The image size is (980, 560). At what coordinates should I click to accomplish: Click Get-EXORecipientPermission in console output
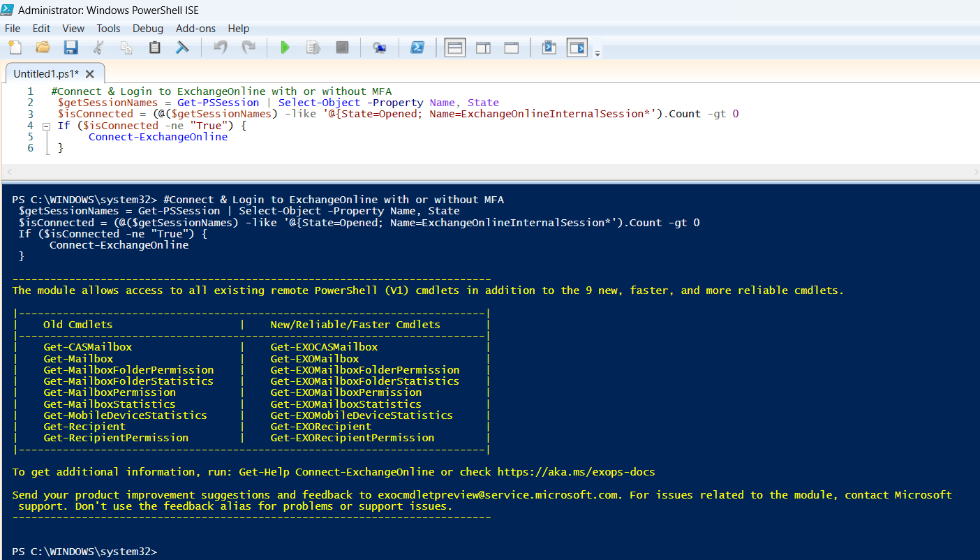[x=352, y=438]
